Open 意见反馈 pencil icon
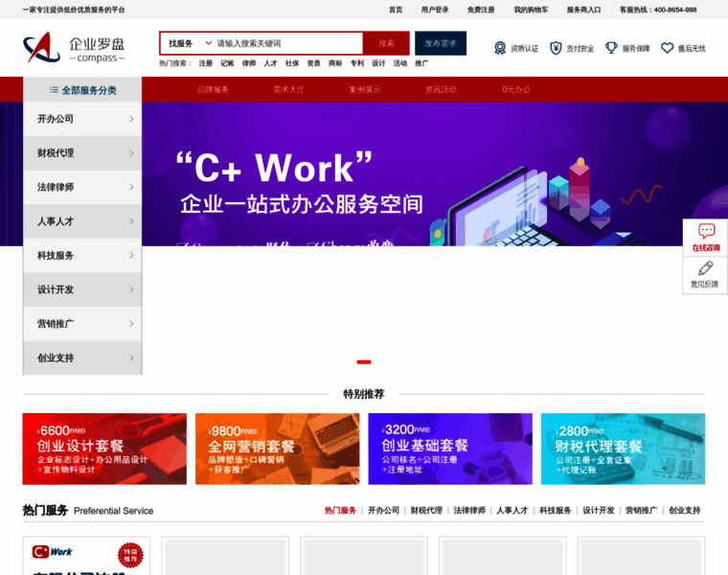Viewport: 728px width, 575px height. [x=705, y=268]
